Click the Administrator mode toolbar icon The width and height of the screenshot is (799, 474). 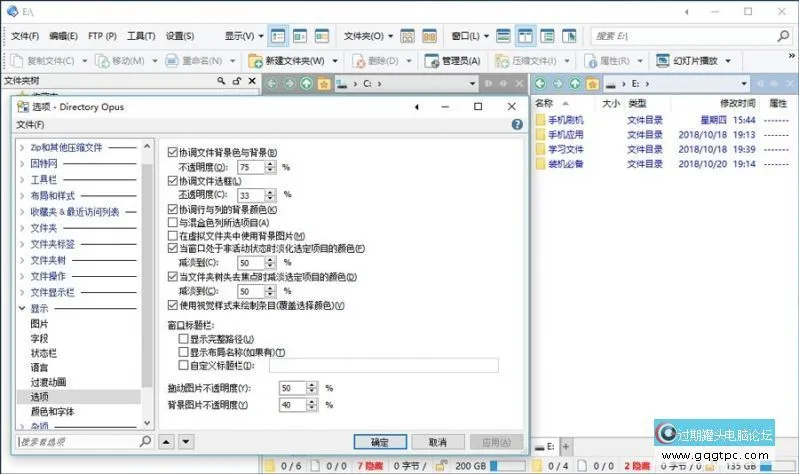coord(454,61)
